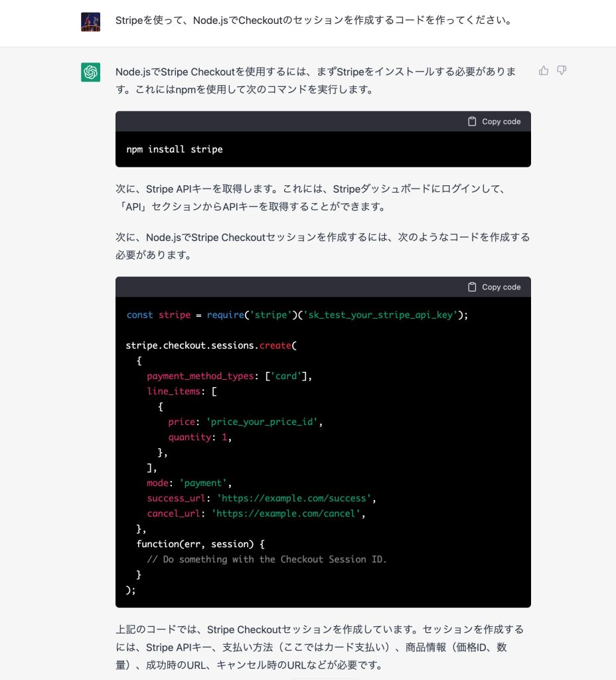Click clipboard icon above npm install command

coord(472,122)
